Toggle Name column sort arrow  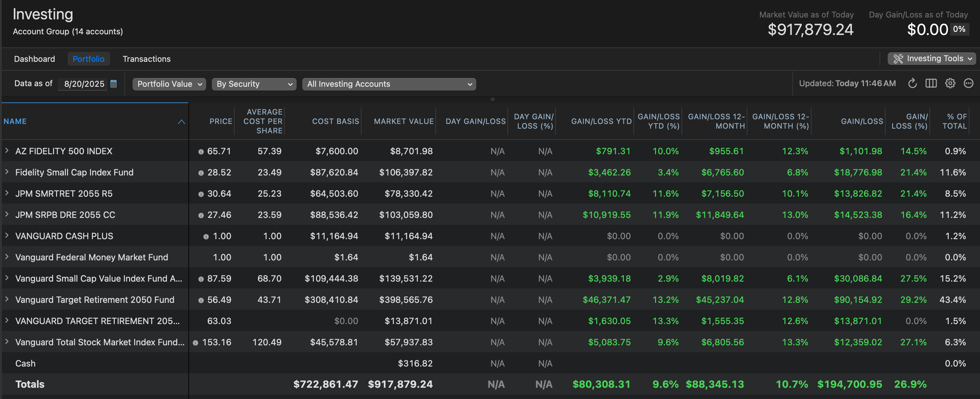pyautogui.click(x=182, y=121)
